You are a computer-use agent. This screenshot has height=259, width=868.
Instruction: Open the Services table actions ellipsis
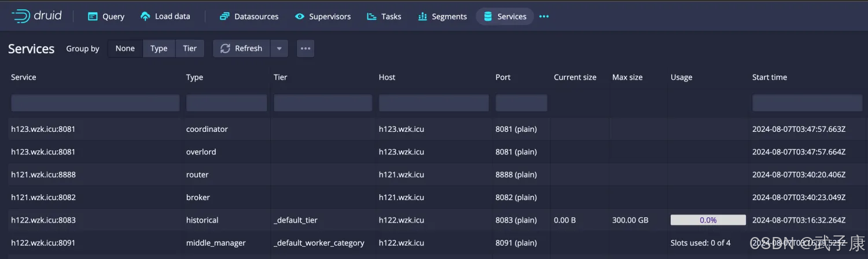pyautogui.click(x=306, y=49)
